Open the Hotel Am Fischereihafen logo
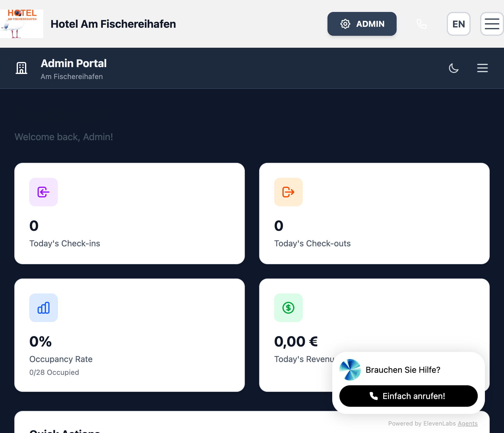Image resolution: width=504 pixels, height=433 pixels. [x=21, y=24]
